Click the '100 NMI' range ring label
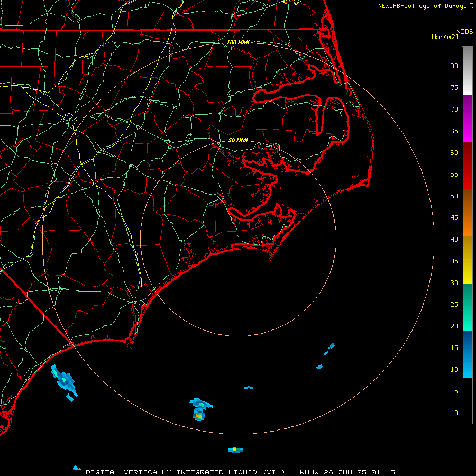Screen dimensions: 476x476 [x=238, y=42]
